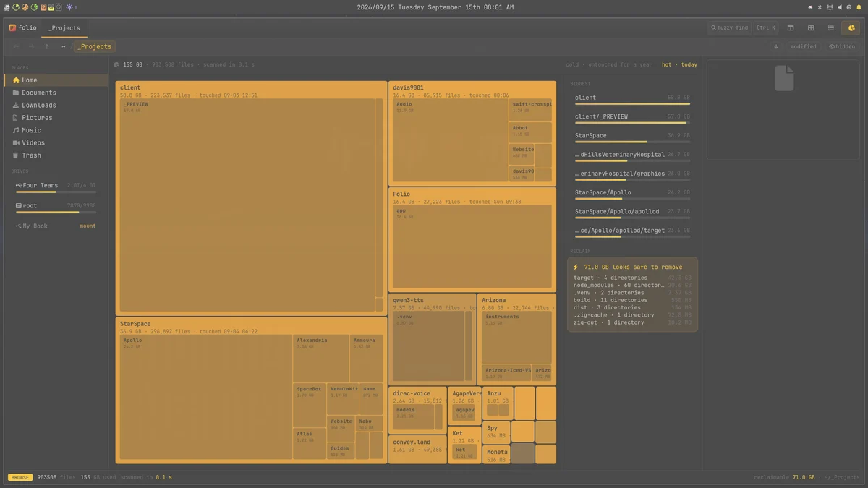
Task: Toggle the sort direction arrow
Action: click(x=776, y=46)
